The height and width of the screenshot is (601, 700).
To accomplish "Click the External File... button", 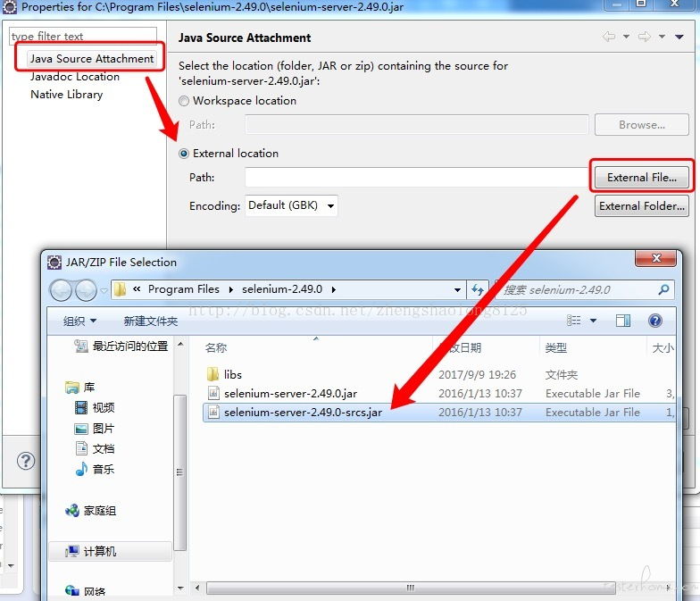I will pos(641,177).
